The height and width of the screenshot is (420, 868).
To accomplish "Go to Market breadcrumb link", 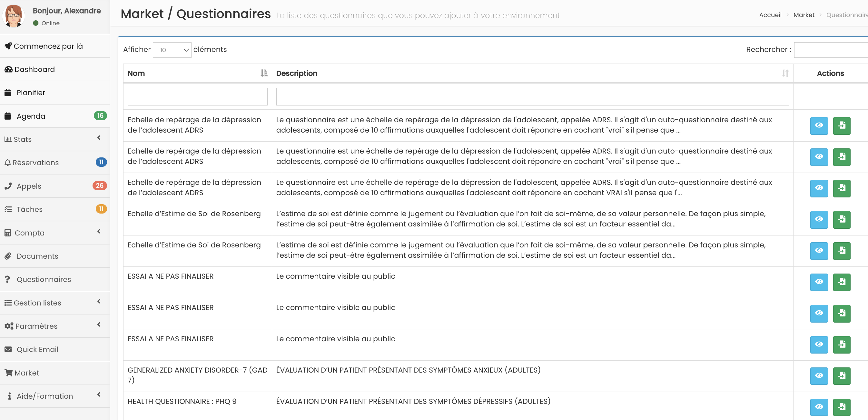I will click(x=804, y=15).
